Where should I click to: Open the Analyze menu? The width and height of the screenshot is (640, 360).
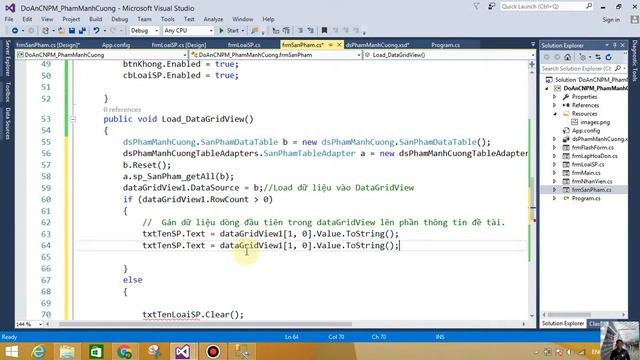coord(213,19)
